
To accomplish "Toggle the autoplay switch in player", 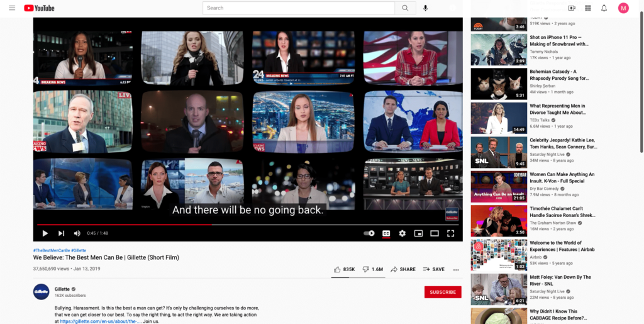I will tap(369, 233).
